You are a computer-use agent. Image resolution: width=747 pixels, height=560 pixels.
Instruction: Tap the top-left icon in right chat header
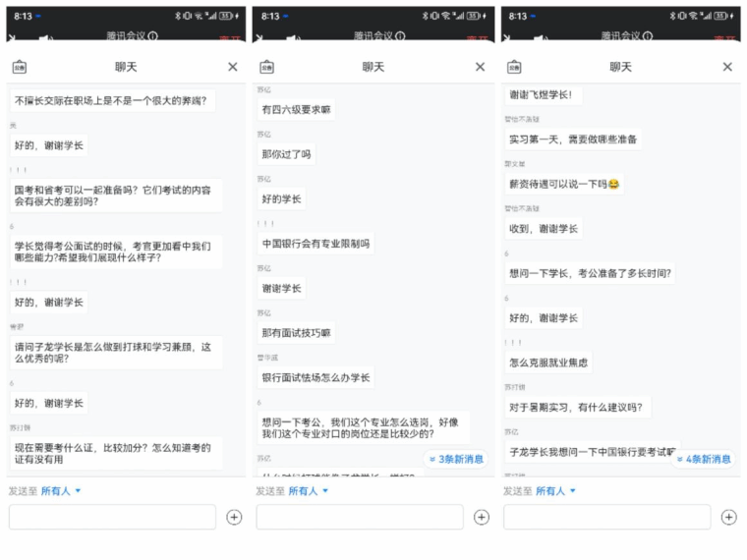515,67
